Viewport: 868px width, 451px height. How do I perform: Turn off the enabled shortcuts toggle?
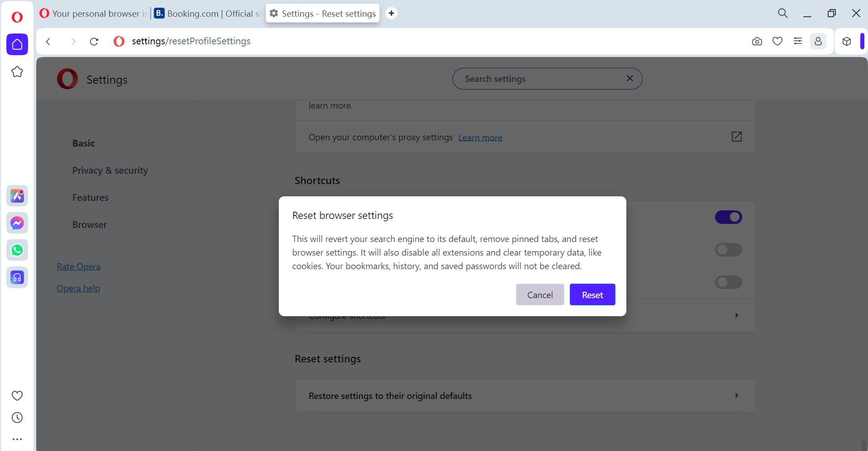[728, 217]
